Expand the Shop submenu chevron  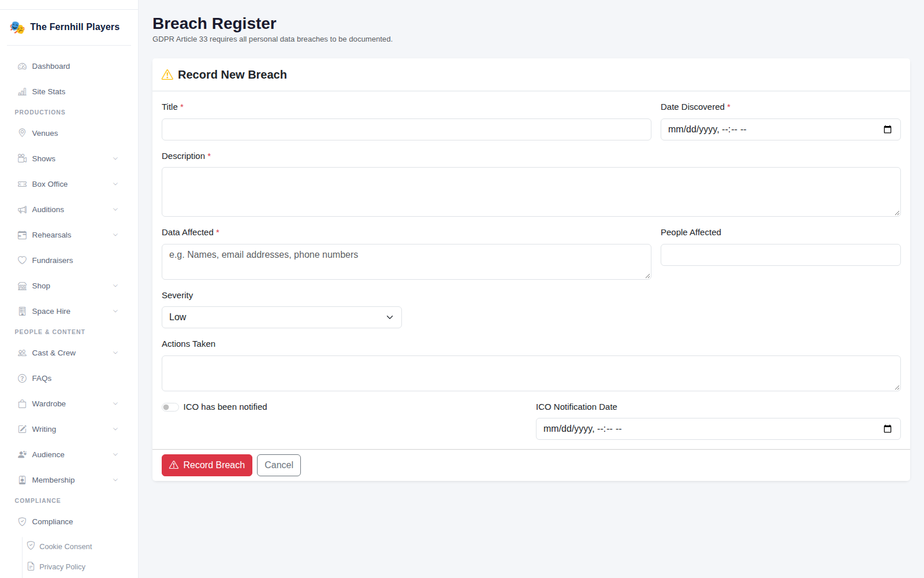[x=115, y=286]
